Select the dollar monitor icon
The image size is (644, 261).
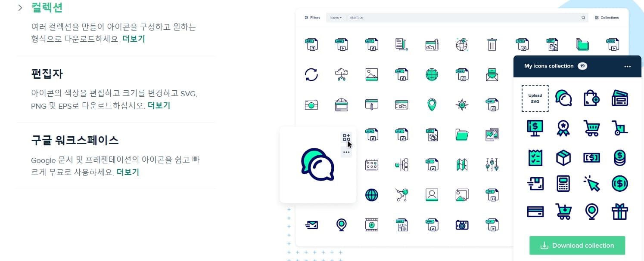(535, 128)
